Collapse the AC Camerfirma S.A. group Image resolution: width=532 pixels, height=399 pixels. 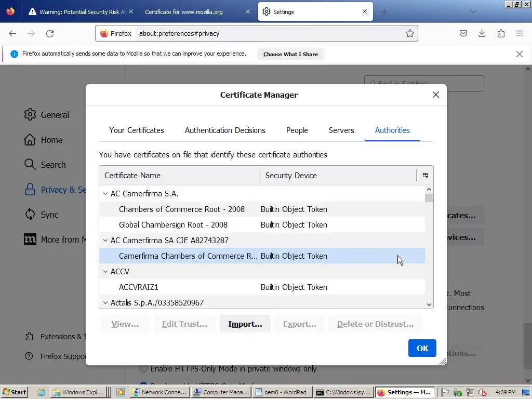click(x=105, y=194)
